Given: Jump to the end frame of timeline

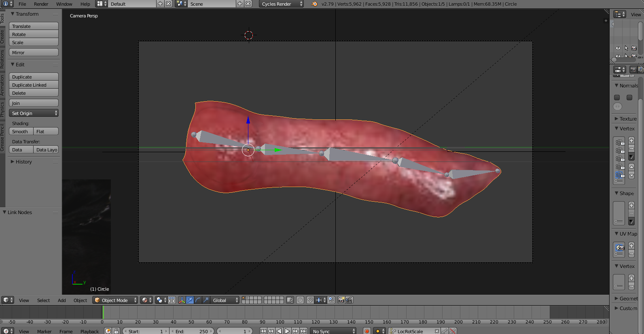Looking at the screenshot, I should [303, 331].
